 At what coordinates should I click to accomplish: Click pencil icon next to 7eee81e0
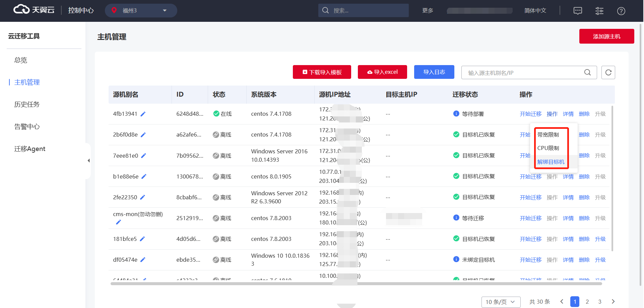(144, 156)
